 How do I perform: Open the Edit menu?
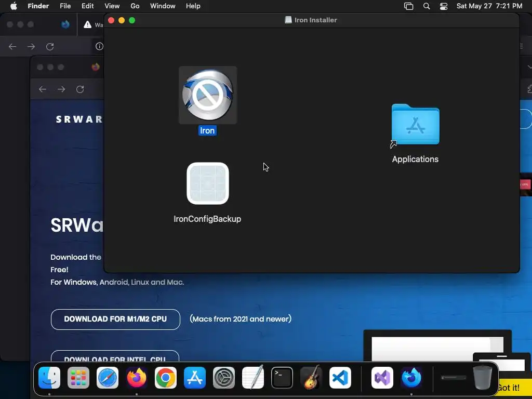point(87,6)
